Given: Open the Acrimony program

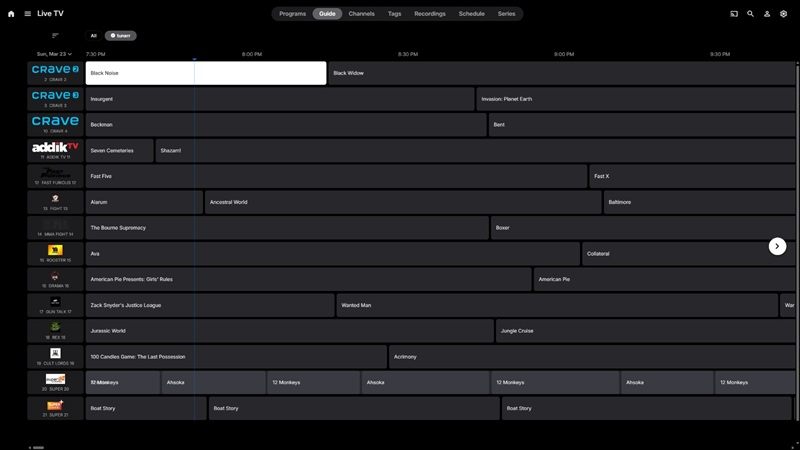Looking at the screenshot, I should [x=592, y=357].
